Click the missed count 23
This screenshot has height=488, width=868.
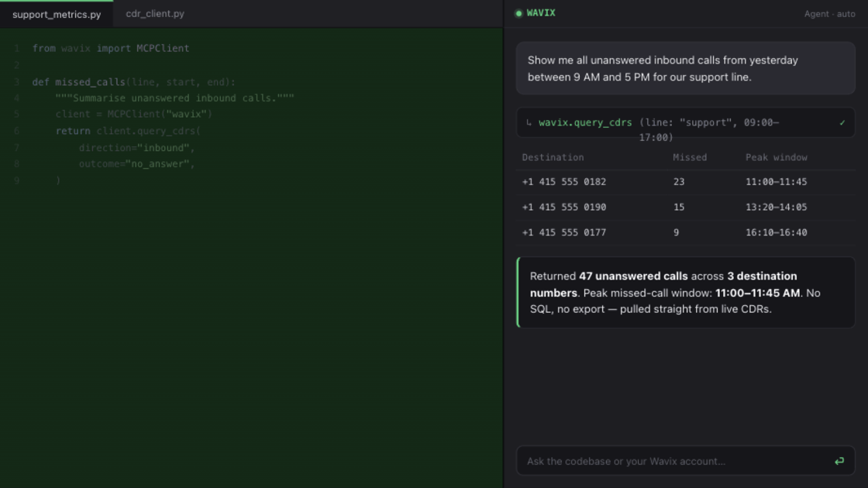[679, 182]
